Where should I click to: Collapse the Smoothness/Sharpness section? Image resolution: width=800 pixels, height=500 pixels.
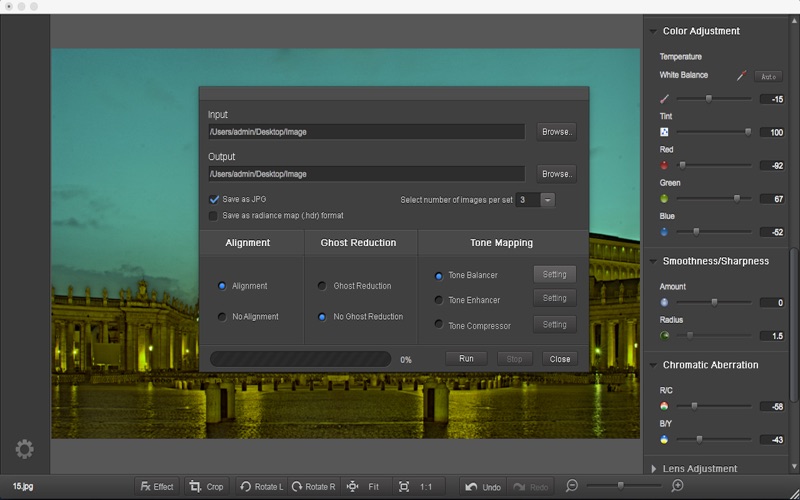[x=653, y=261]
